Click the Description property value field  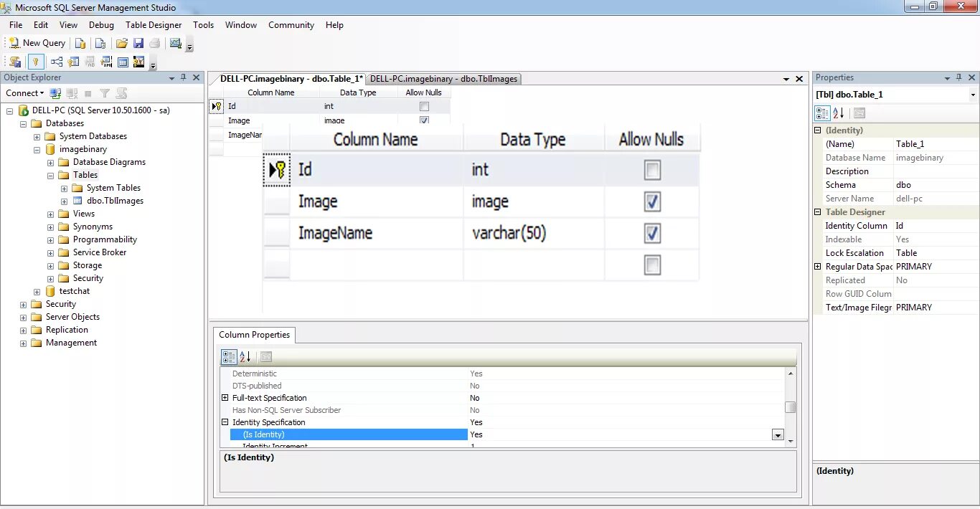936,171
